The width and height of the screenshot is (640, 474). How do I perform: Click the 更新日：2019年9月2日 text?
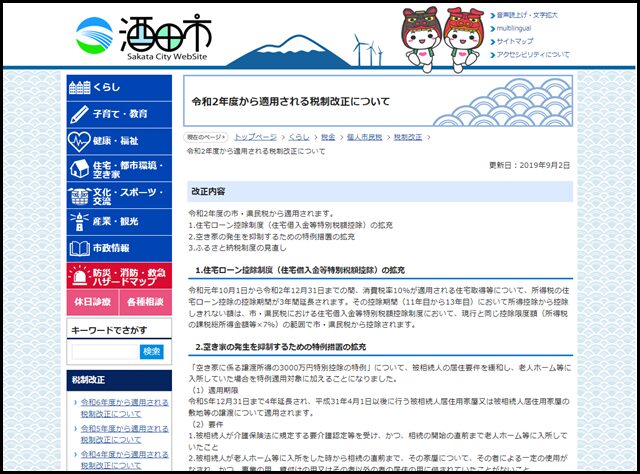[529, 165]
